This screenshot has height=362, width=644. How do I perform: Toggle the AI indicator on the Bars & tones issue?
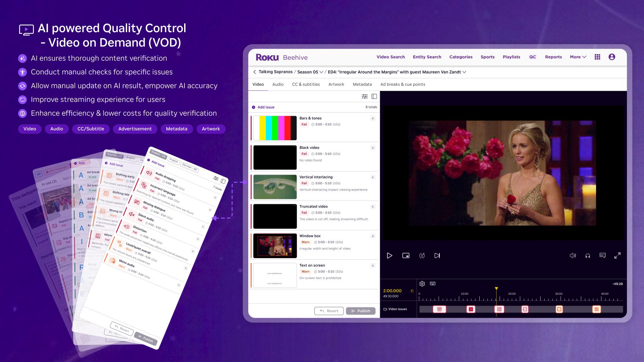pyautogui.click(x=373, y=119)
